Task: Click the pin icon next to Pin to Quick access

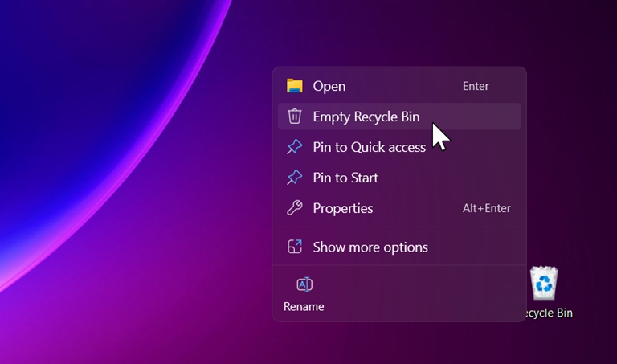Action: (295, 147)
